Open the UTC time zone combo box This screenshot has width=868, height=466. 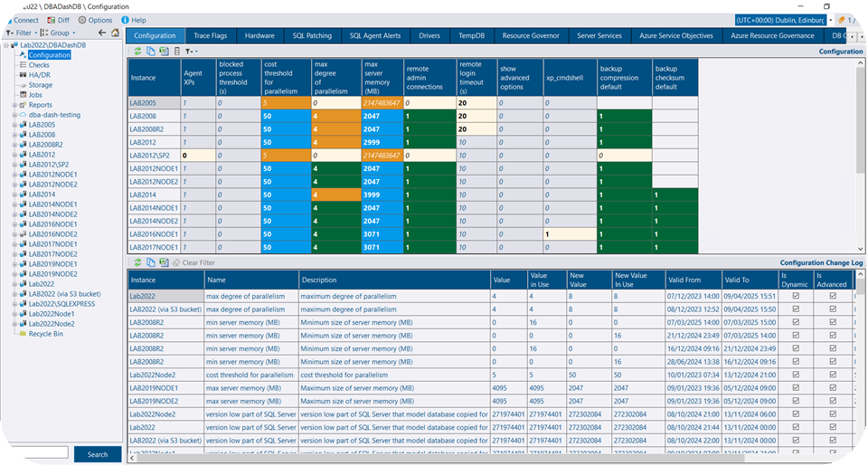[x=784, y=20]
